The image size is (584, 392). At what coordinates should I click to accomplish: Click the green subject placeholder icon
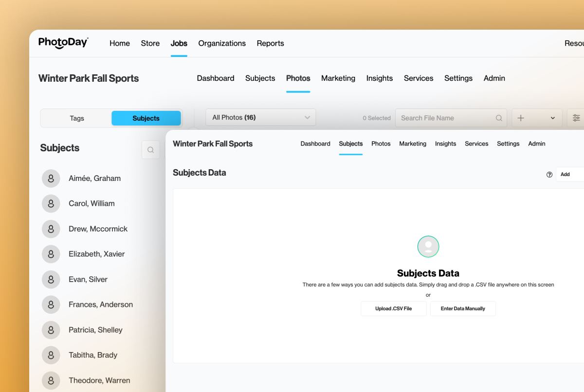coord(428,247)
